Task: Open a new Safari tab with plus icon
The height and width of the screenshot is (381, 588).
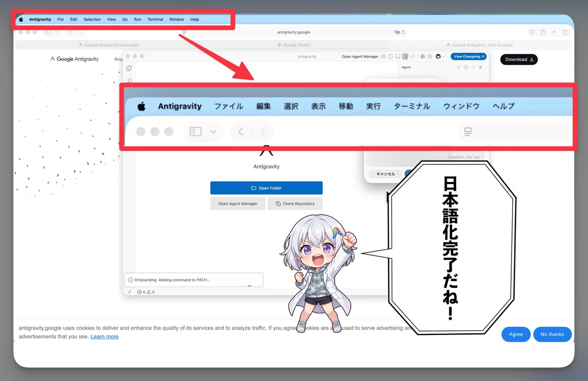Action: pyautogui.click(x=554, y=32)
